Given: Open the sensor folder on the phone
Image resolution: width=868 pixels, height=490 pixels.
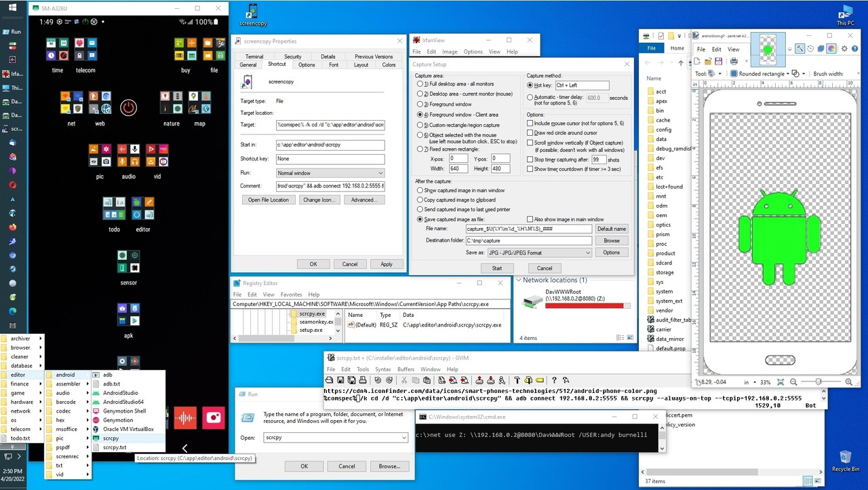Looking at the screenshot, I should pyautogui.click(x=128, y=261).
